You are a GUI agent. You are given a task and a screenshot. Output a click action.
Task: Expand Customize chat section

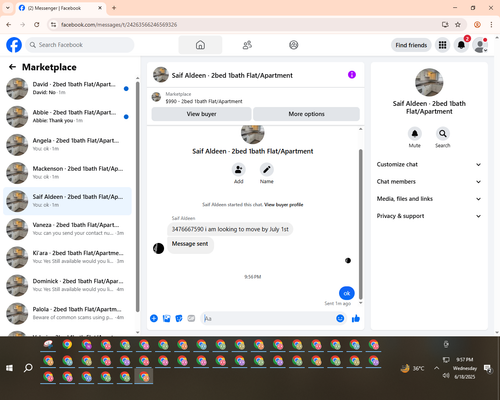tap(429, 164)
